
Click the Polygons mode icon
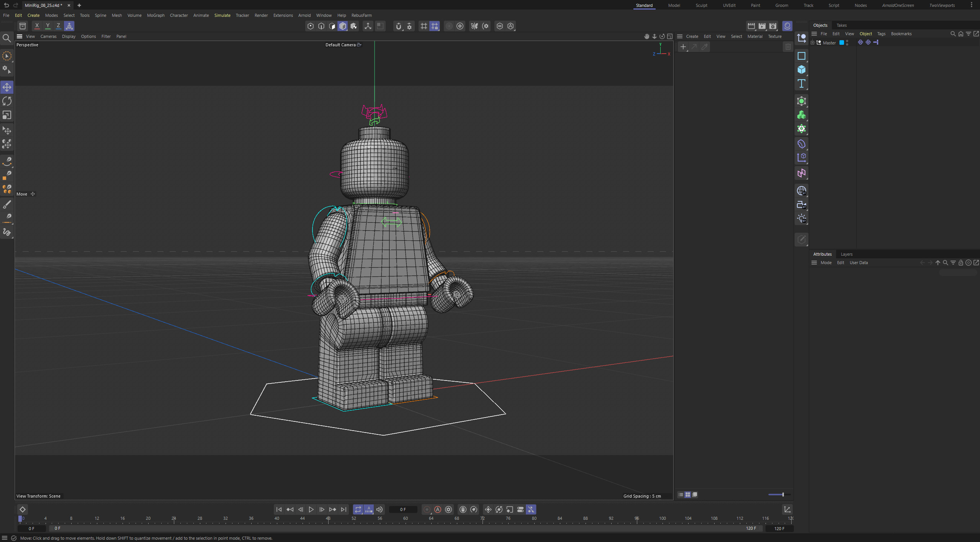[332, 26]
